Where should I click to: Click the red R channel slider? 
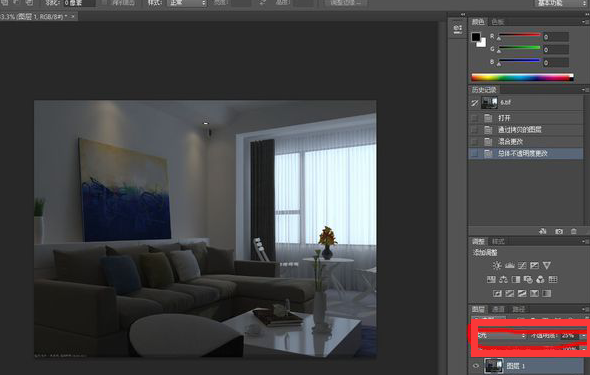click(519, 36)
